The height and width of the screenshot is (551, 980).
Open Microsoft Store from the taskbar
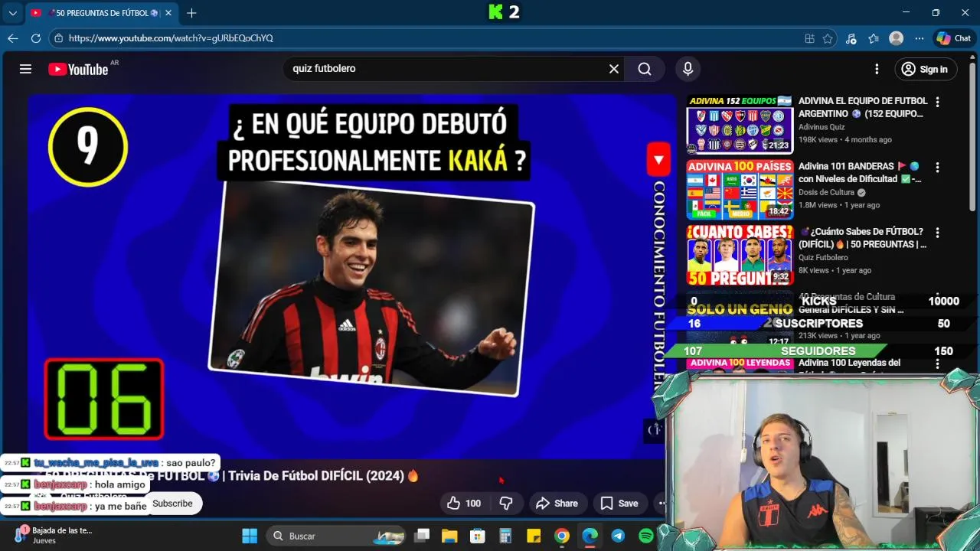477,536
